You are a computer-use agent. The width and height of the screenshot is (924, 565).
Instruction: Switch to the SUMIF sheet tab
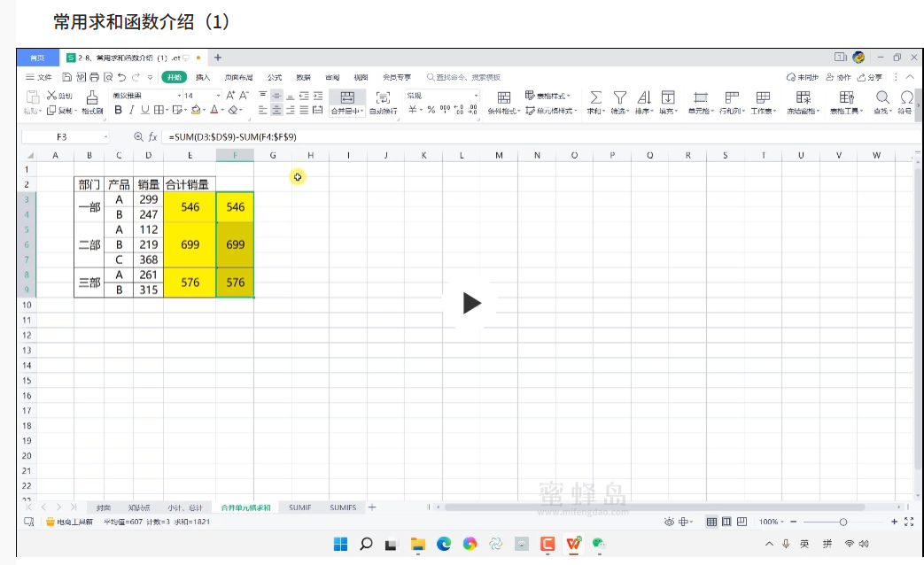(x=299, y=507)
